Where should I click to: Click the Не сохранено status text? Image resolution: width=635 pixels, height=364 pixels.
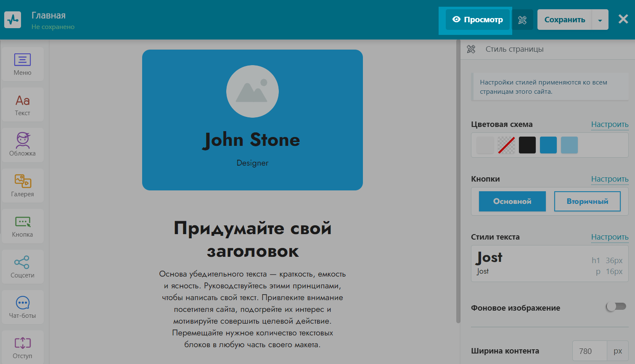point(53,27)
